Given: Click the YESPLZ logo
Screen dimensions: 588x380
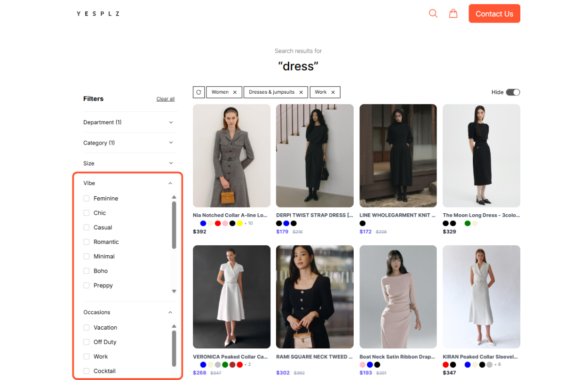Looking at the screenshot, I should coord(98,13).
